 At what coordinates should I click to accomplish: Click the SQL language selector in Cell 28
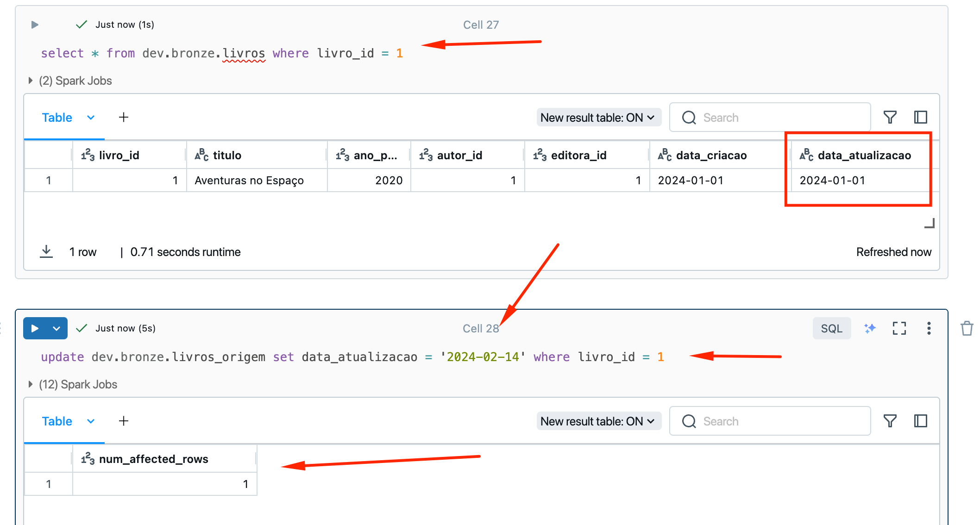click(832, 328)
